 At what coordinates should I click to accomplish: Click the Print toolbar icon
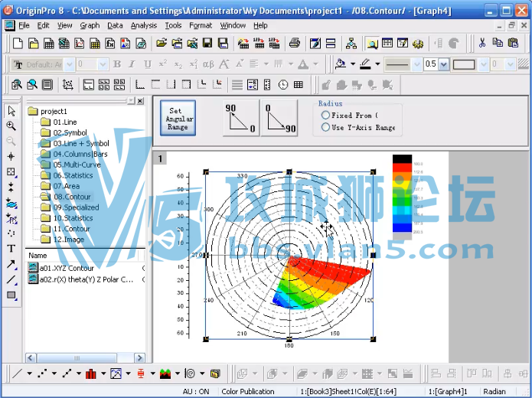click(x=295, y=43)
